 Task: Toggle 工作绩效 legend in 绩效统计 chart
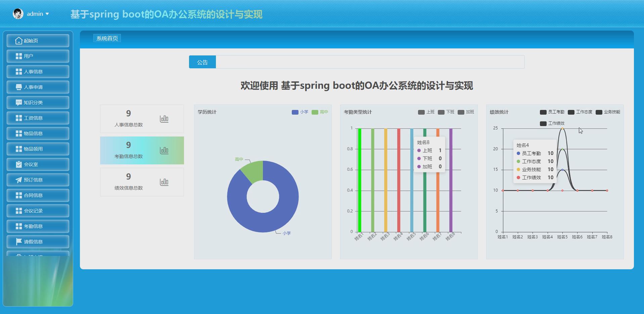click(552, 123)
